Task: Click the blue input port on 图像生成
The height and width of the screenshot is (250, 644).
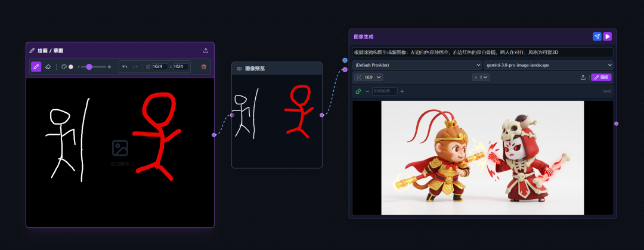Action: (345, 60)
